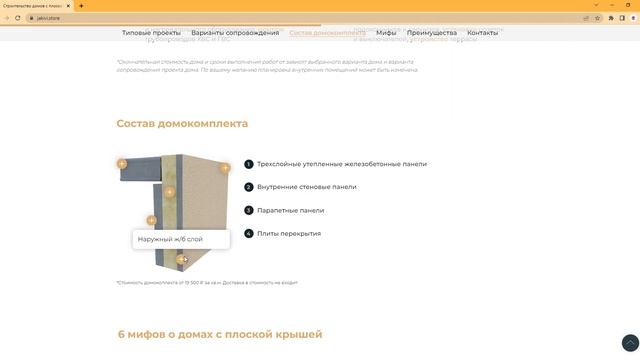
Task: Click the share icon in the address bar
Action: tap(586, 18)
